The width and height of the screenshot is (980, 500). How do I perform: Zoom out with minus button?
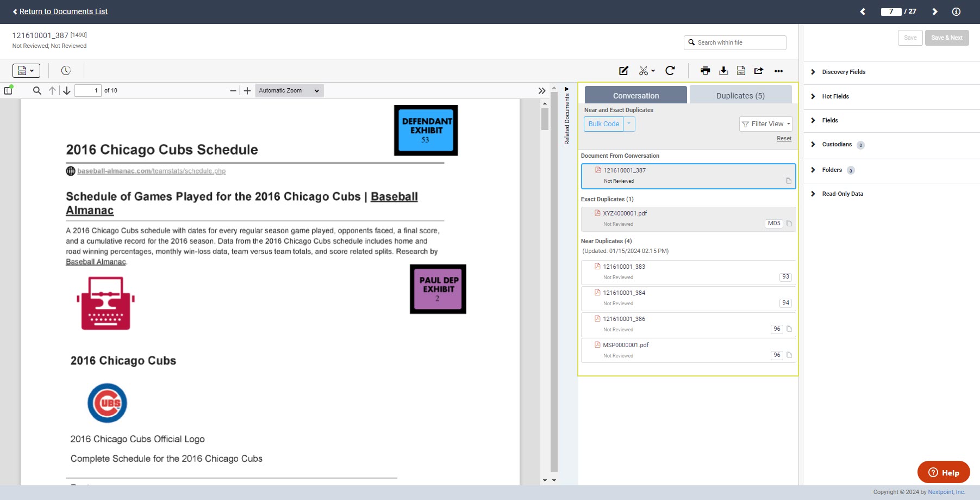[x=233, y=90]
